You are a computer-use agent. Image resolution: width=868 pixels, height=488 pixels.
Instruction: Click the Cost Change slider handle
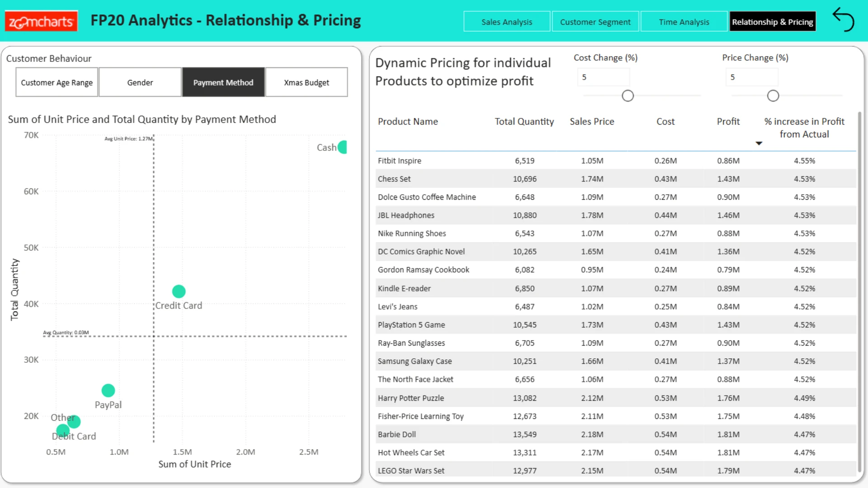[x=628, y=96]
